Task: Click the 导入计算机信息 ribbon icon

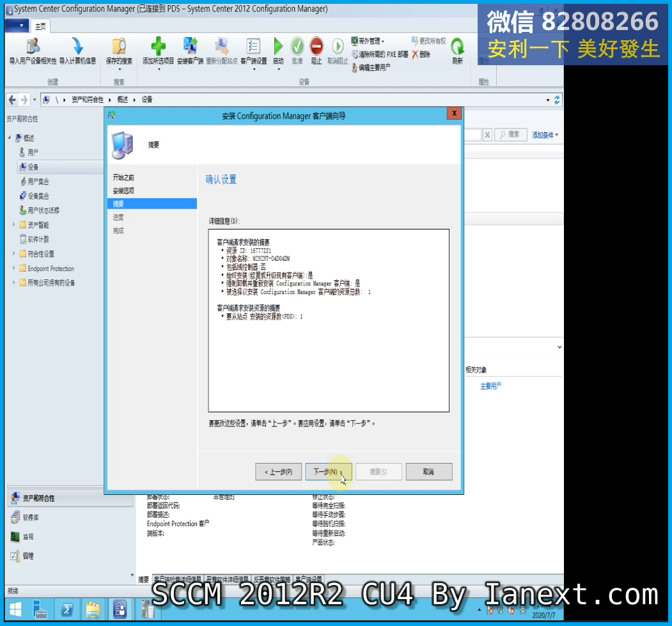Action: click(x=77, y=46)
